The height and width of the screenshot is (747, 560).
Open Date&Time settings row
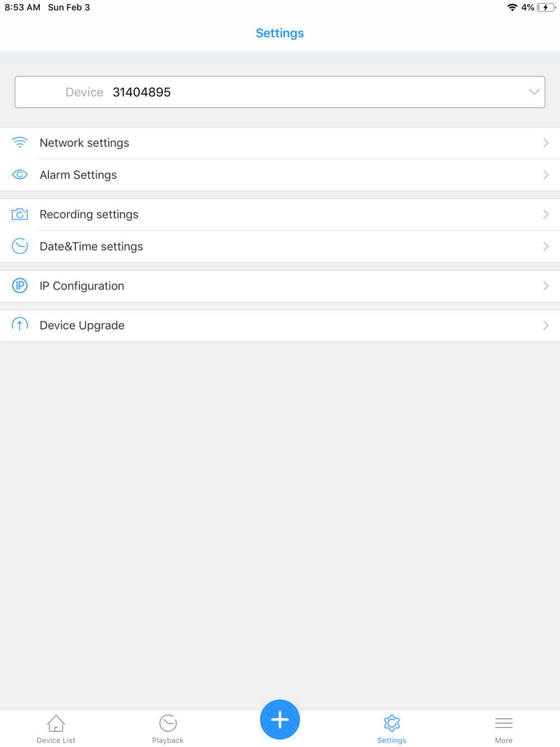[280, 246]
